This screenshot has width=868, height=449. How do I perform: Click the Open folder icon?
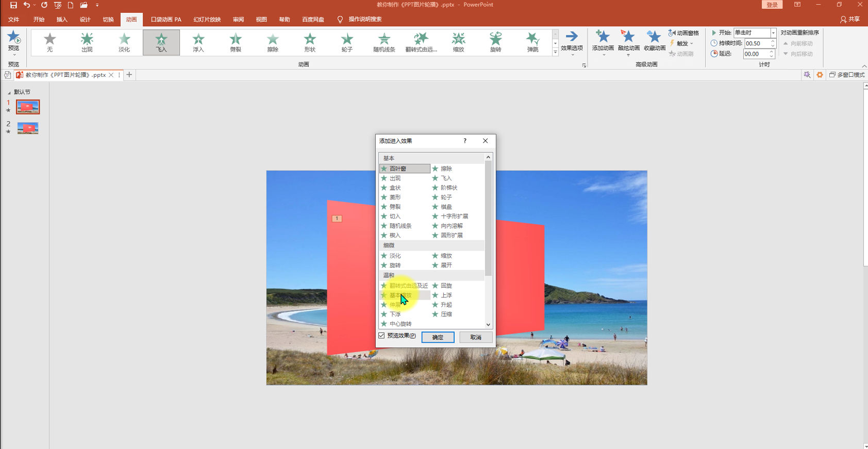point(84,5)
